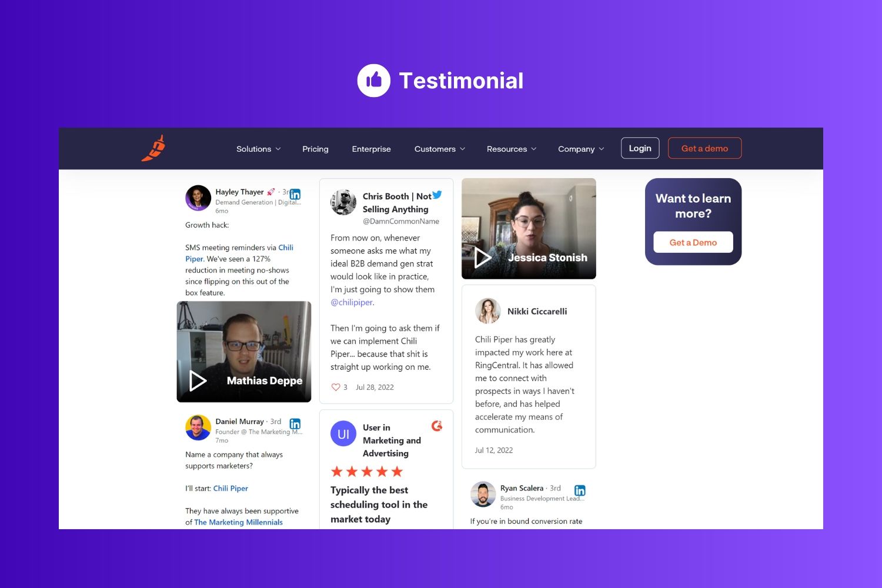This screenshot has width=882, height=588.
Task: Click the 'Get a demo' header button
Action: (704, 148)
